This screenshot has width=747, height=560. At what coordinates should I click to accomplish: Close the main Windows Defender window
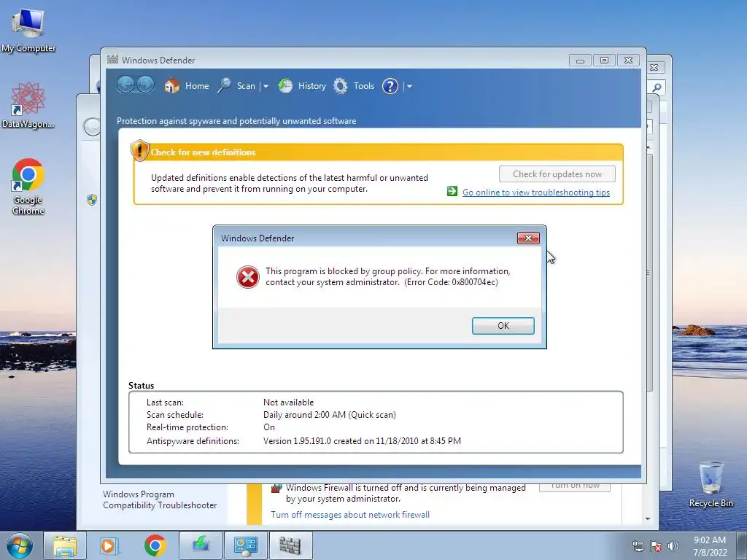coord(628,61)
